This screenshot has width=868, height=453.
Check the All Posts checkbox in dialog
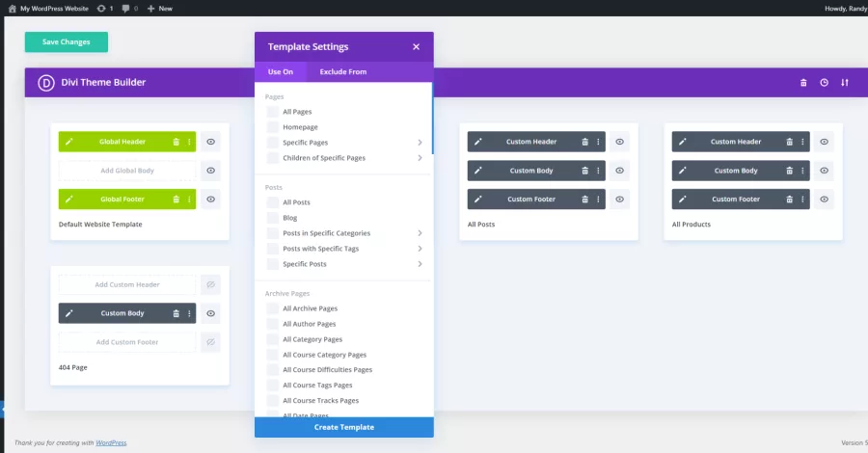coord(272,202)
